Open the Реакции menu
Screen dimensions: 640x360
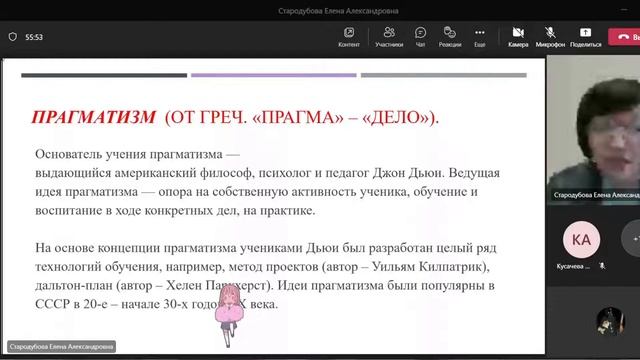pyautogui.click(x=449, y=37)
